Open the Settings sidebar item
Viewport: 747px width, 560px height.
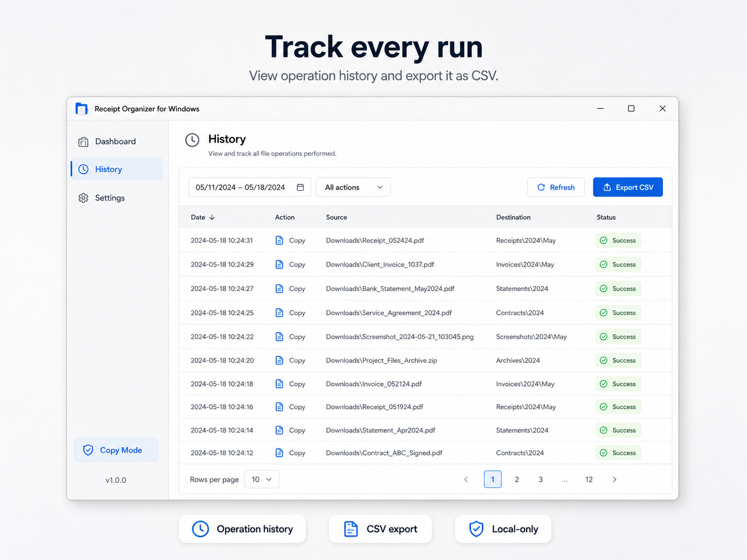(117, 198)
